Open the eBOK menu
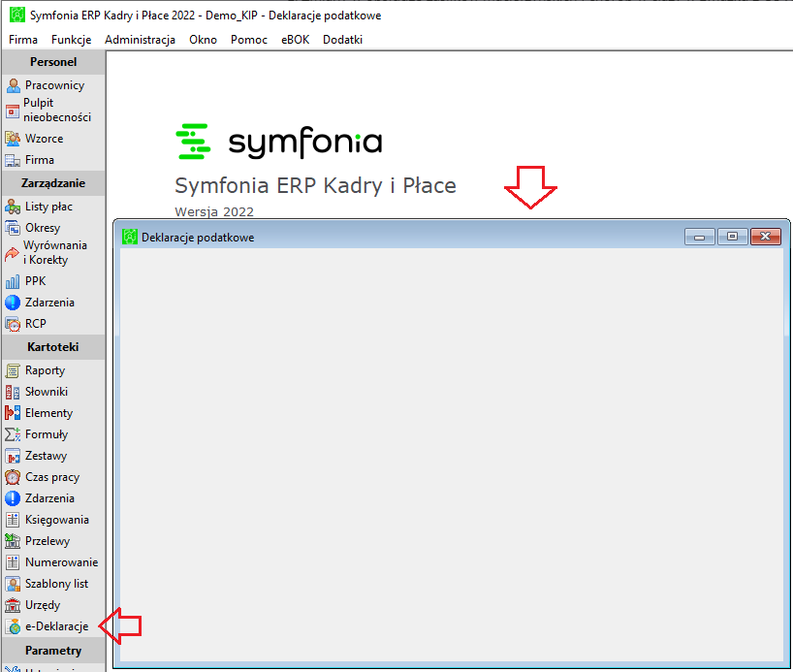 point(296,40)
